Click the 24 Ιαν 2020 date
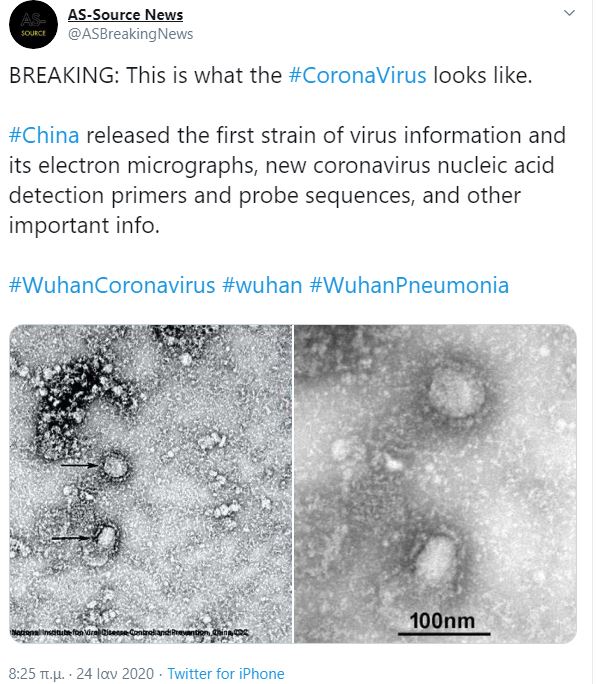Viewport: 597px width, 684px height. click(115, 673)
